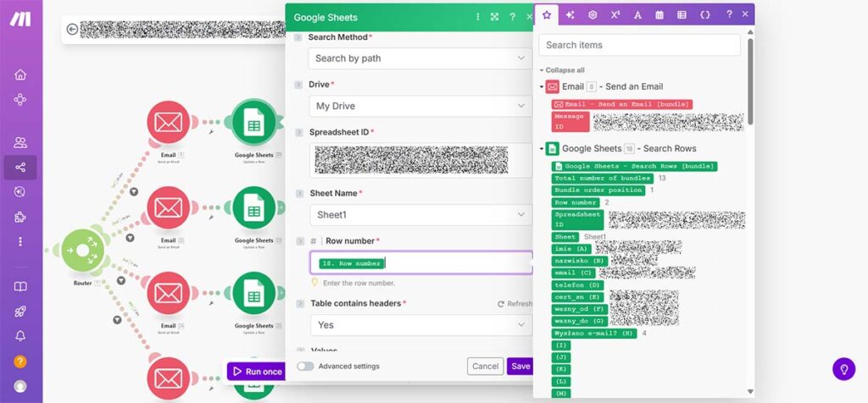Collapse all items in the mapping panel

click(x=563, y=70)
